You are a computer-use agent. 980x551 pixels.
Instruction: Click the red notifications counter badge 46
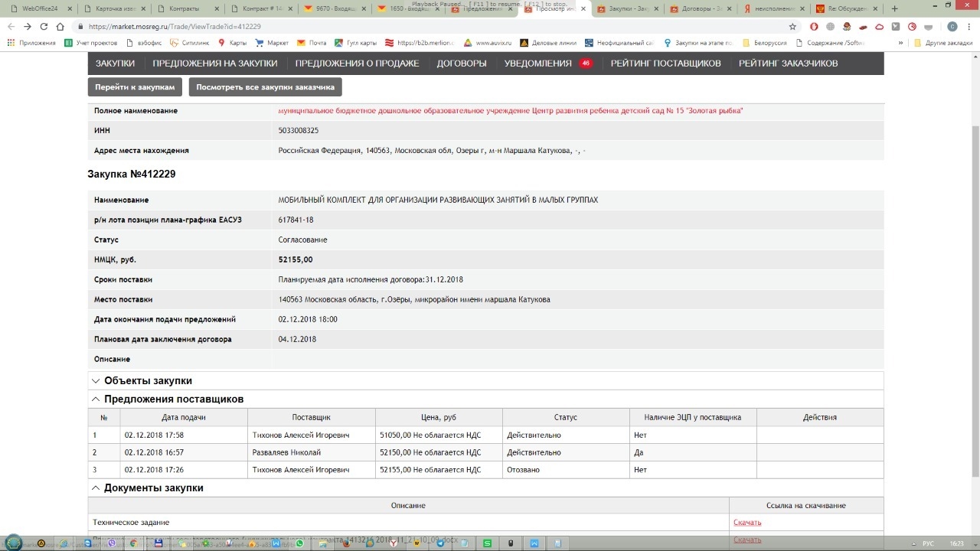point(586,64)
